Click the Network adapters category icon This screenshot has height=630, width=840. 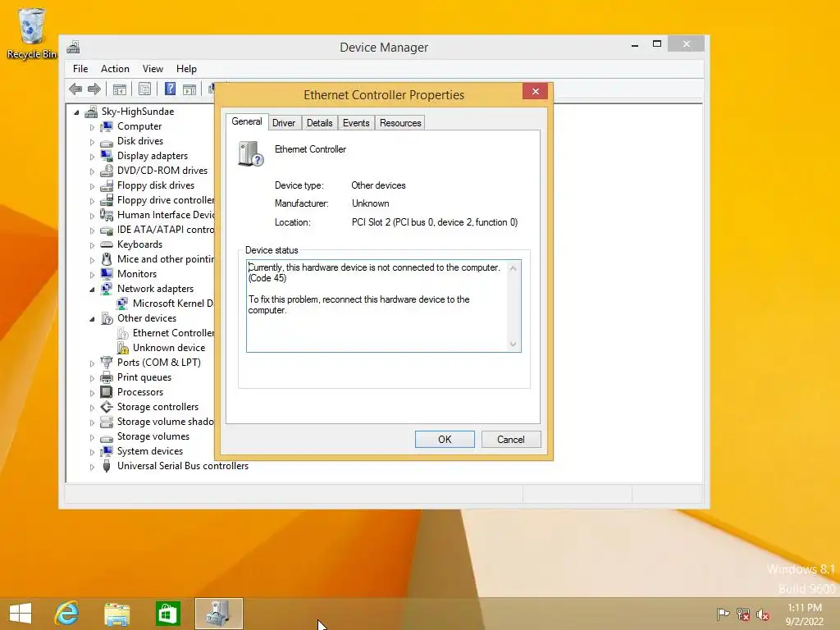click(x=107, y=289)
